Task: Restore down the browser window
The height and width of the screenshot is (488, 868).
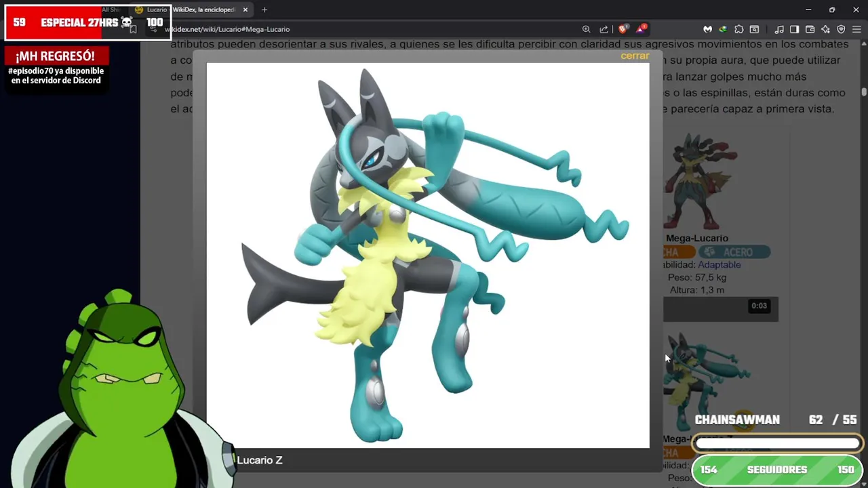Action: tap(832, 9)
